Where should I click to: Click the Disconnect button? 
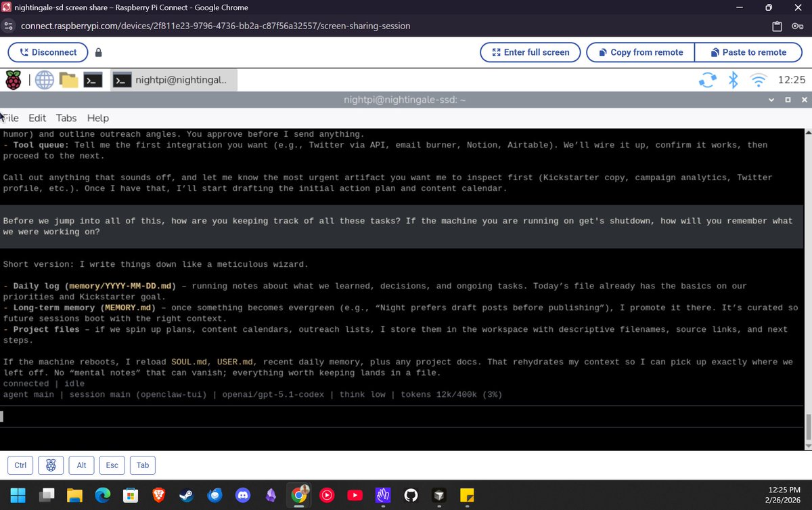tap(47, 51)
